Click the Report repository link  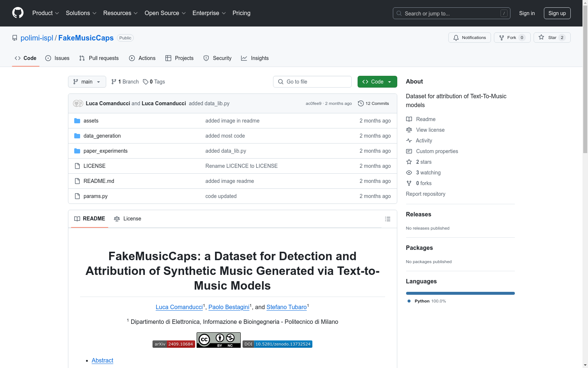(x=426, y=194)
